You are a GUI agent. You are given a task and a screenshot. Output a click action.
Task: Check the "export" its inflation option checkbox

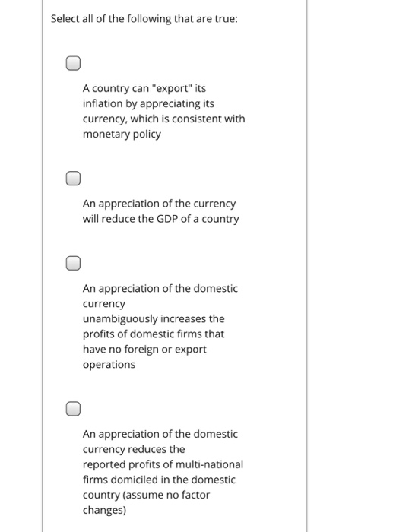73,63
